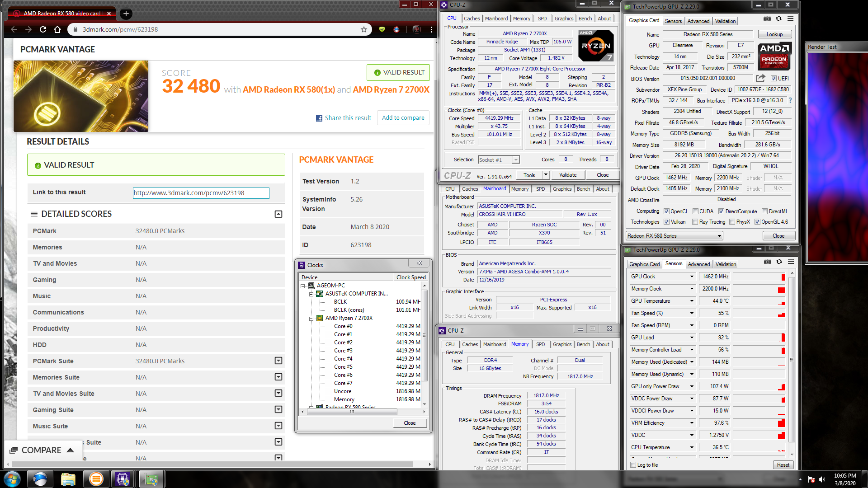Open File Explorer from the taskbar
This screenshot has width=868, height=488.
[x=68, y=479]
